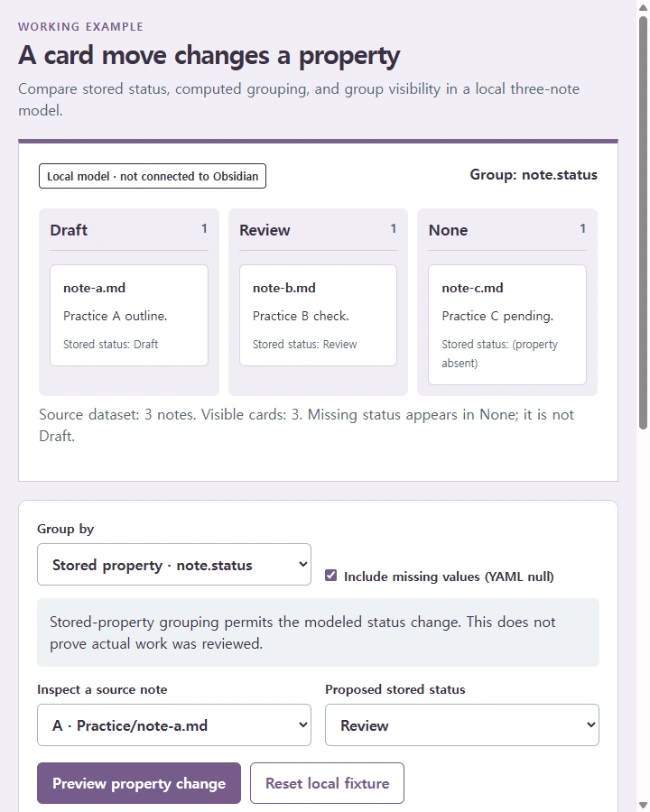
Task: Click the None column header
Action: pos(448,230)
